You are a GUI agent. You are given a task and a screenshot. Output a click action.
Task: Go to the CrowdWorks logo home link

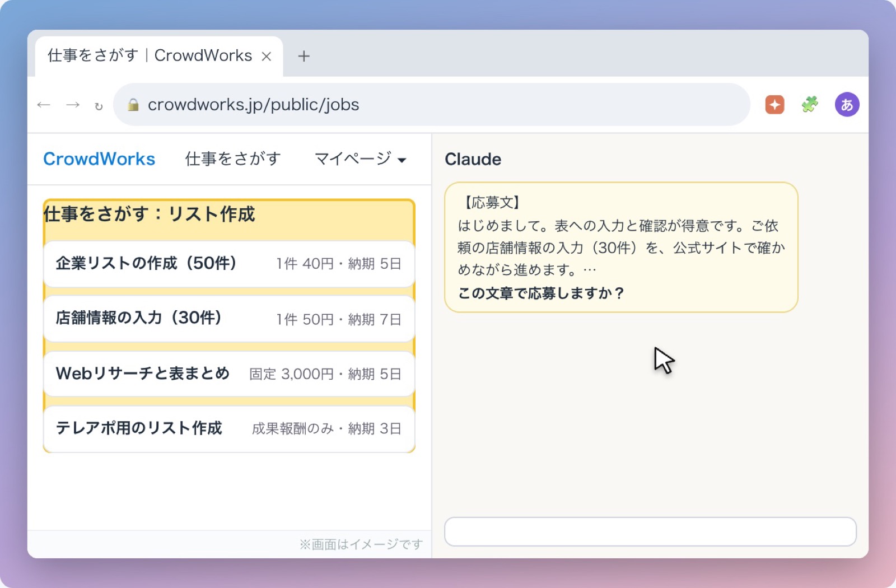(99, 159)
